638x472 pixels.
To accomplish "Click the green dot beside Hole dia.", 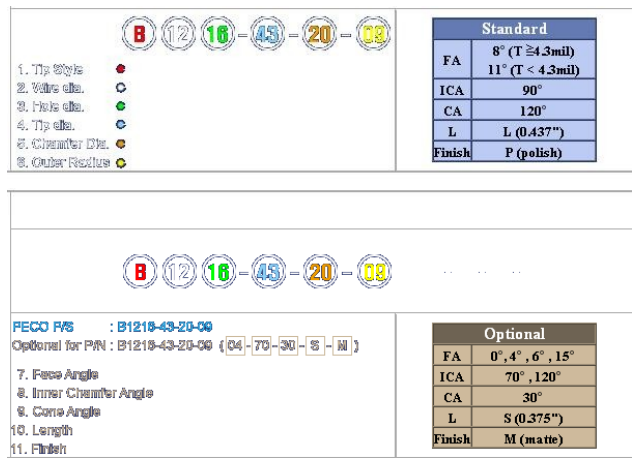I will tap(120, 106).
